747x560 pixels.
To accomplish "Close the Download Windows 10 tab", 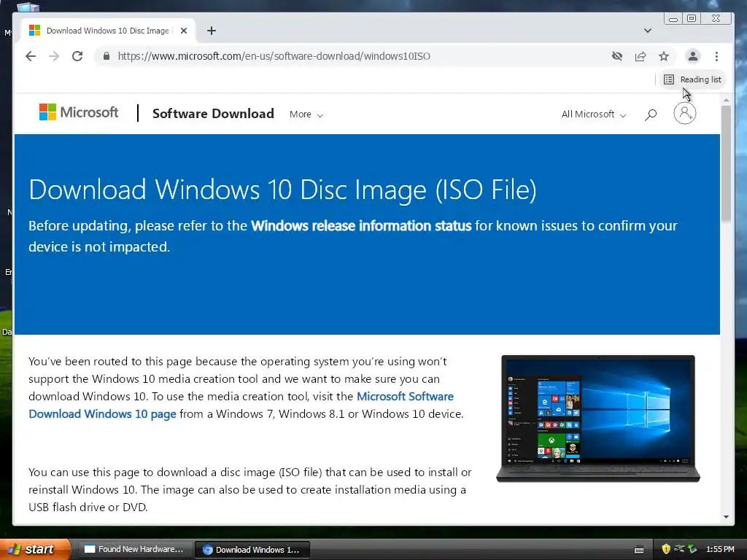I will click(x=184, y=31).
